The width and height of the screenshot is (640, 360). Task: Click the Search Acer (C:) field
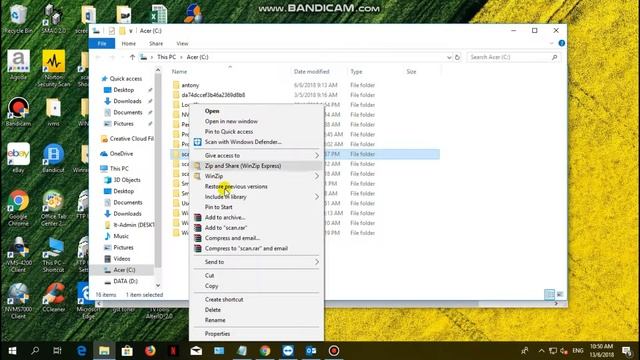click(513, 57)
